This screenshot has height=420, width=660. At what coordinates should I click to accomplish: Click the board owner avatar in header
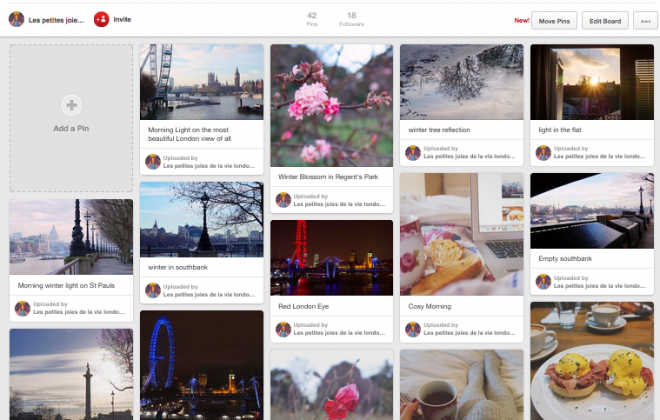pyautogui.click(x=16, y=19)
